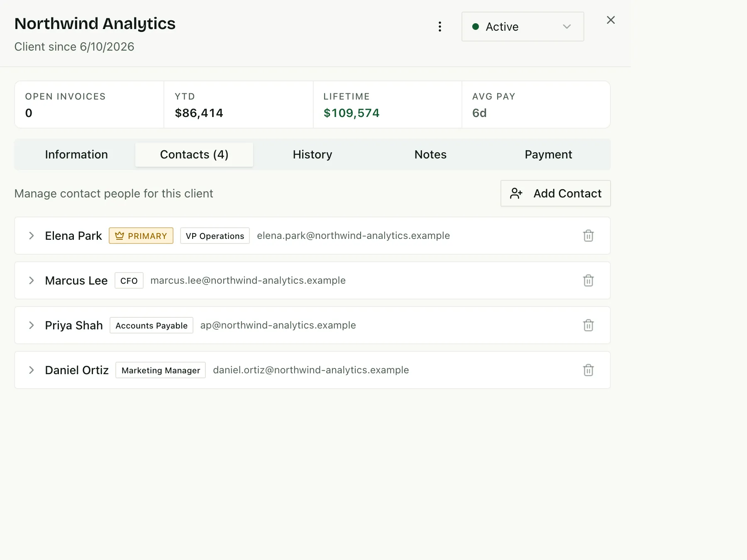Delete contact Daniel Ortiz

588,370
